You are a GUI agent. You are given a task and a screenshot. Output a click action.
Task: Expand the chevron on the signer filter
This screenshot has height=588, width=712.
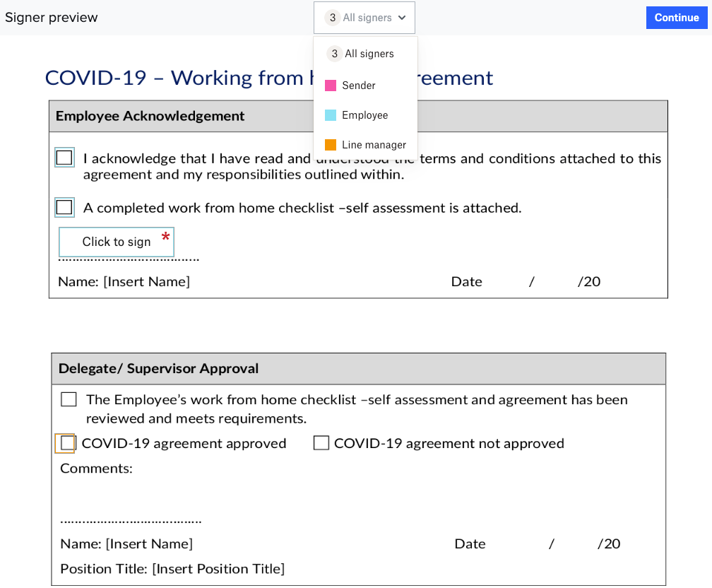[401, 18]
